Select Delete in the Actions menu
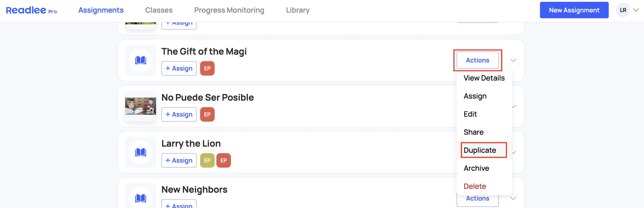The image size is (644, 208). pos(475,186)
